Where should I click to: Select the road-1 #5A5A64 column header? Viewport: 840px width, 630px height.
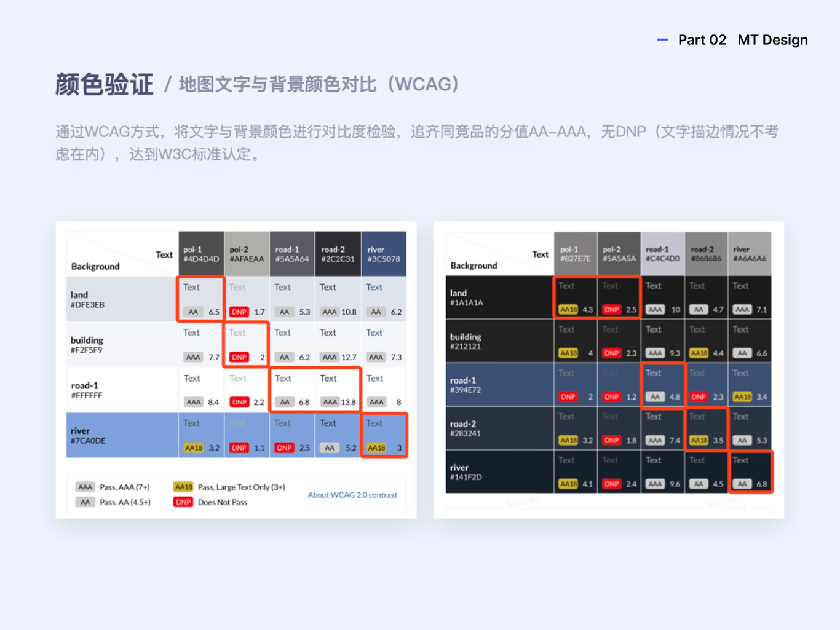pos(292,254)
